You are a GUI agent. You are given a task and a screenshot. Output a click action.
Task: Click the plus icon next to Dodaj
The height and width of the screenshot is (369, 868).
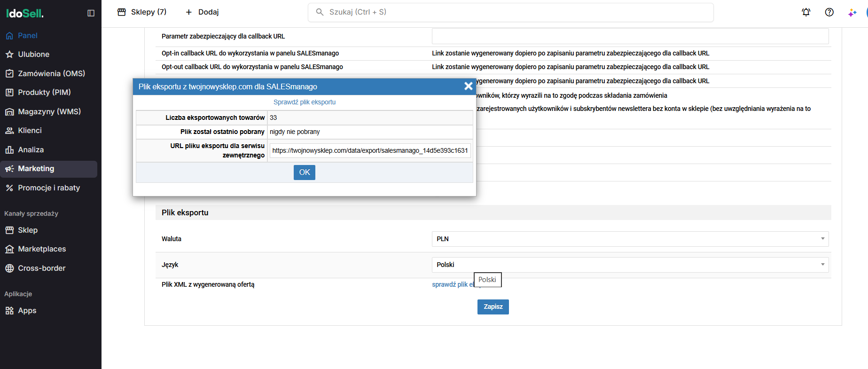[189, 12]
